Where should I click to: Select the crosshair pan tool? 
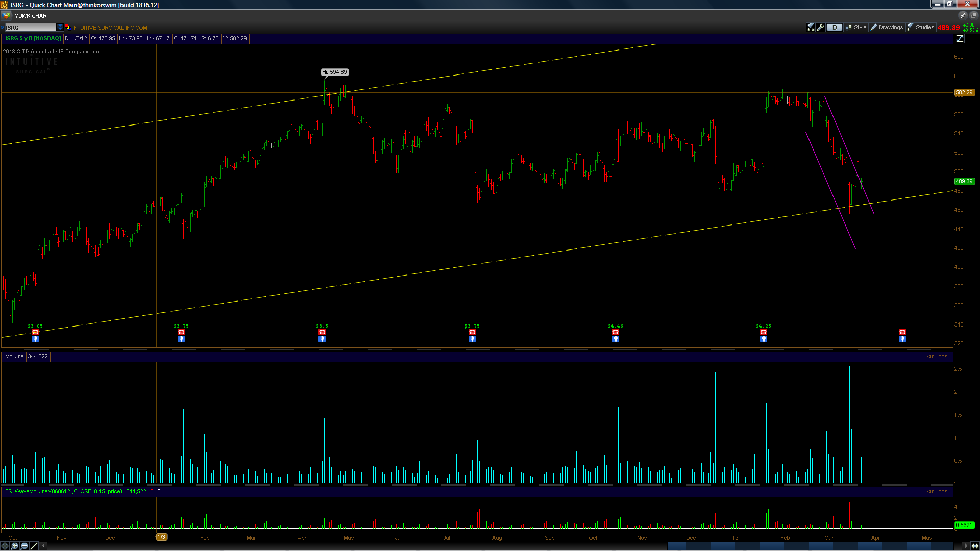click(x=5, y=546)
